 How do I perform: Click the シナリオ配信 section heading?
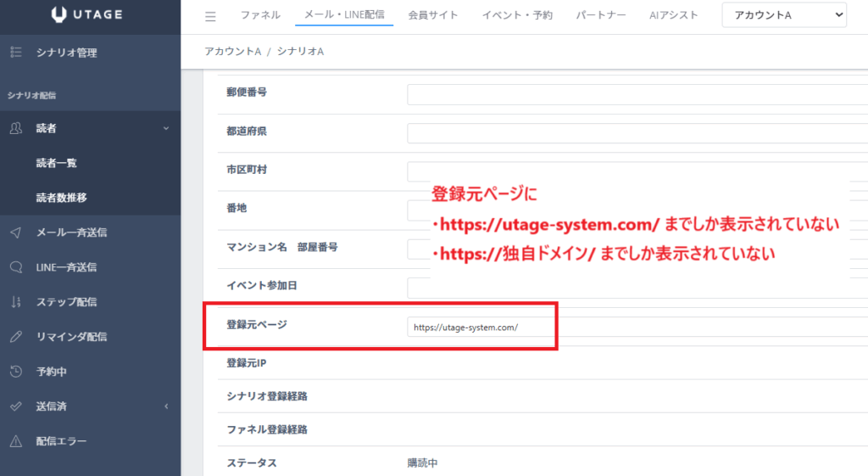(31, 95)
